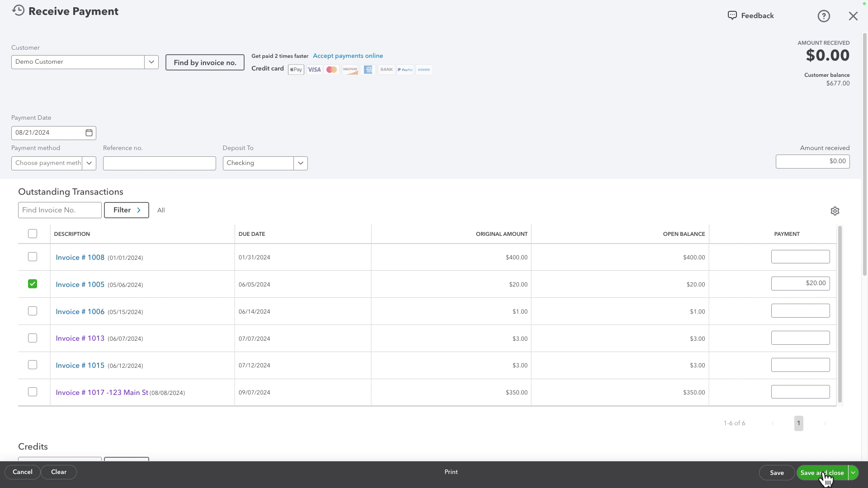The image size is (868, 488).
Task: Open the table settings gear icon
Action: point(835,211)
